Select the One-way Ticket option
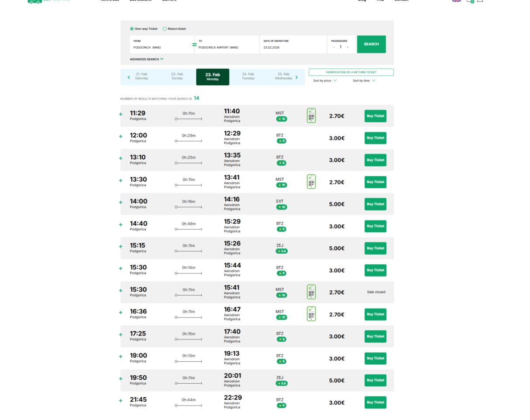Image resolution: width=530 pixels, height=420 pixels. [x=132, y=29]
